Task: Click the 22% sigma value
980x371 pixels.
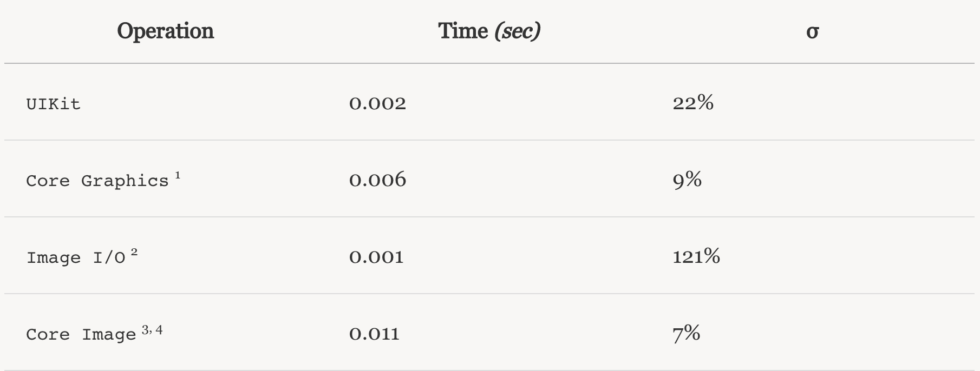Action: [x=693, y=102]
